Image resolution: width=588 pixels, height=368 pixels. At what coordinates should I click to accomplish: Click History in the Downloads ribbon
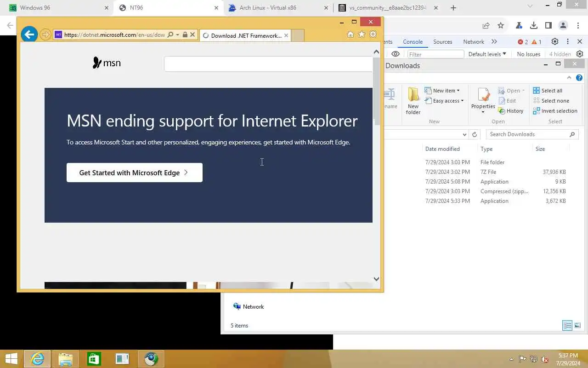(511, 111)
